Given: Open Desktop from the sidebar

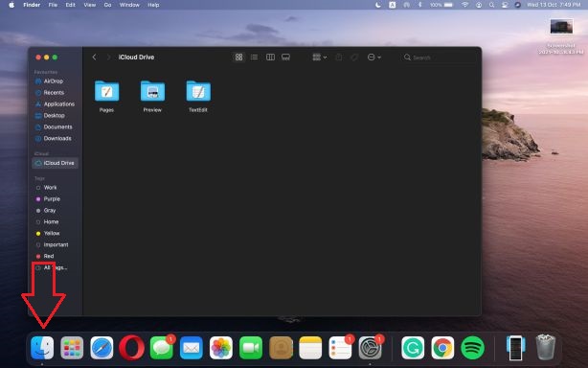Looking at the screenshot, I should pyautogui.click(x=55, y=116).
